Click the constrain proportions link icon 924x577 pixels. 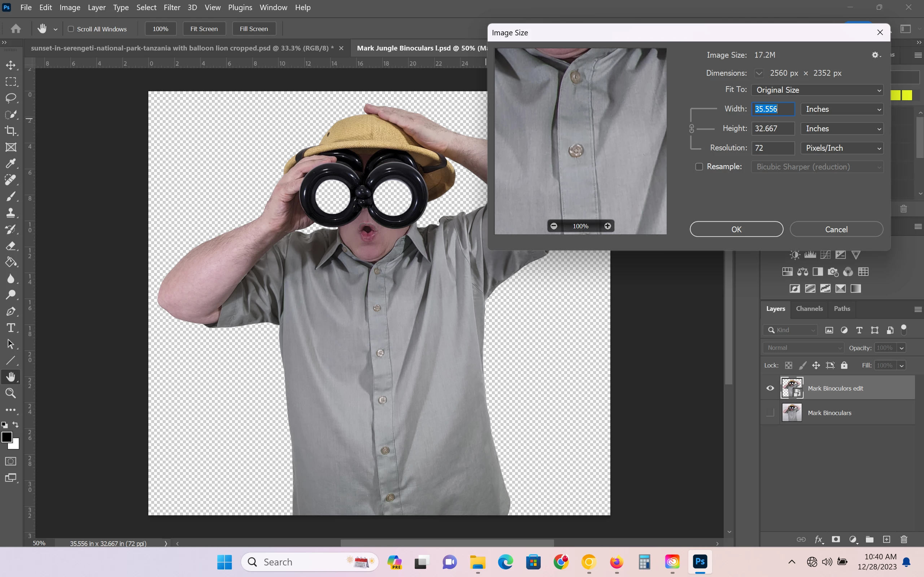tap(692, 129)
